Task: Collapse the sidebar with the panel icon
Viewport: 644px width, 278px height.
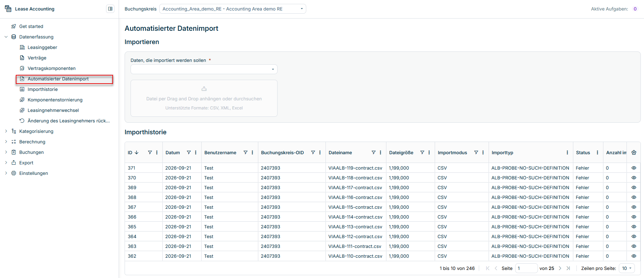Action: 110,9
